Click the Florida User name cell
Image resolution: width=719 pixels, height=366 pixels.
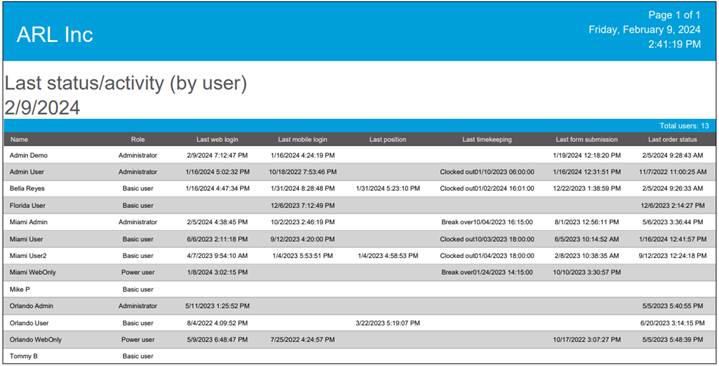[x=28, y=205]
